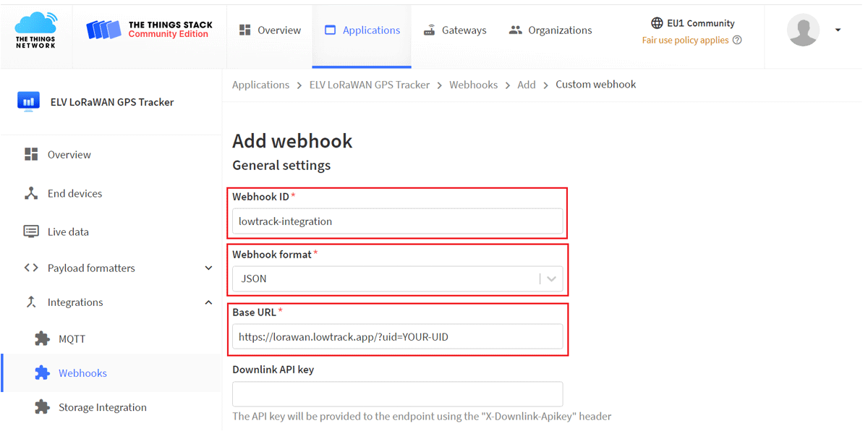
Task: Collapse the Integrations submenu chevron
Action: pyautogui.click(x=208, y=302)
